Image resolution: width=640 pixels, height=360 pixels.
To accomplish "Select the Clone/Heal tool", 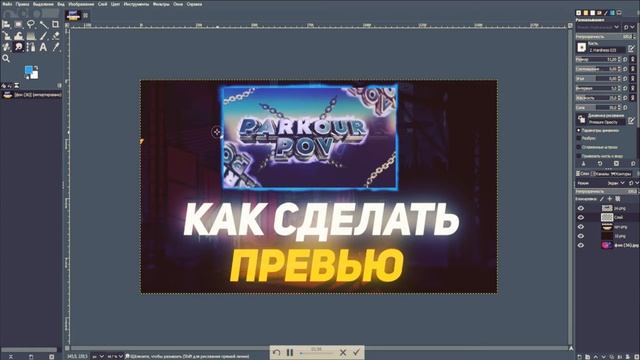I will [6, 47].
